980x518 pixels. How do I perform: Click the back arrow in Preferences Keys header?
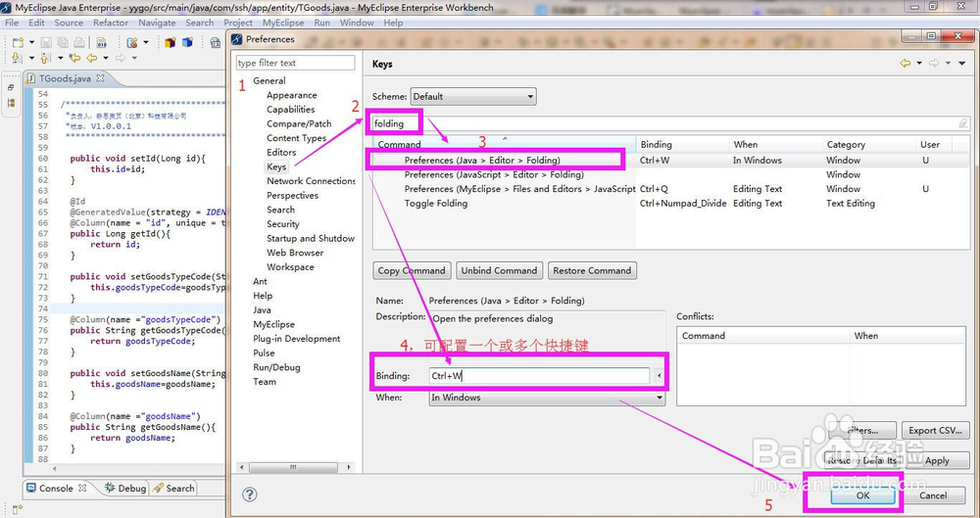click(x=905, y=63)
